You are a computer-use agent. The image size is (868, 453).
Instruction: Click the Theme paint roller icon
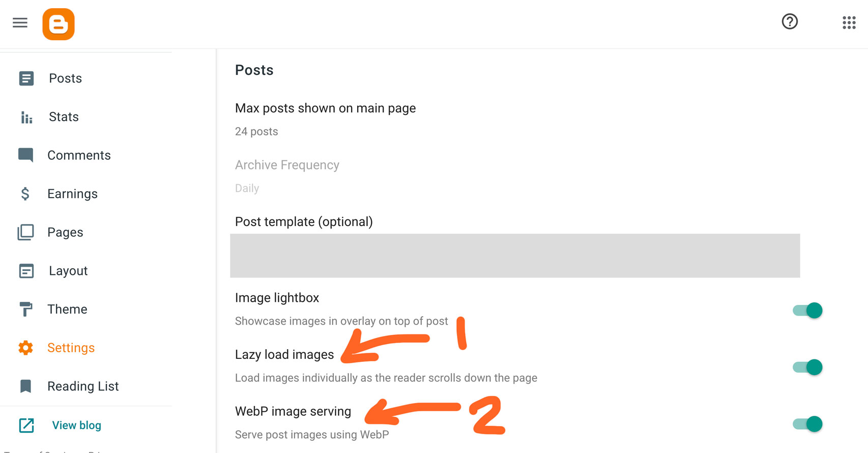click(26, 309)
